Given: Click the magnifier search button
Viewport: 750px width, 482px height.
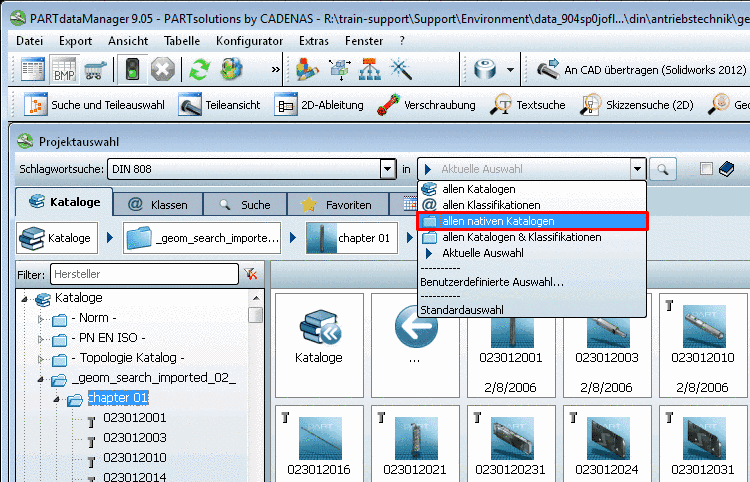Looking at the screenshot, I should 663,169.
